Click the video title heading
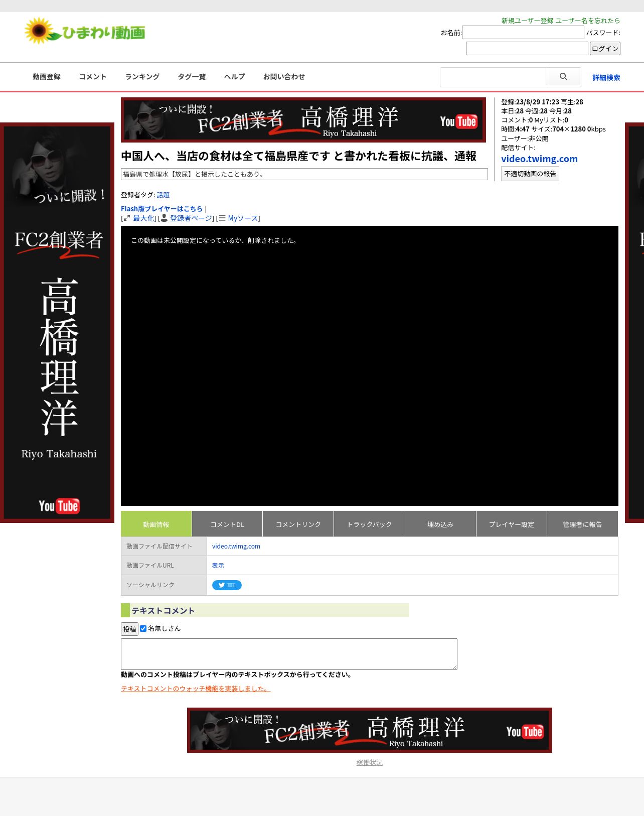The width and height of the screenshot is (644, 816). [x=299, y=156]
